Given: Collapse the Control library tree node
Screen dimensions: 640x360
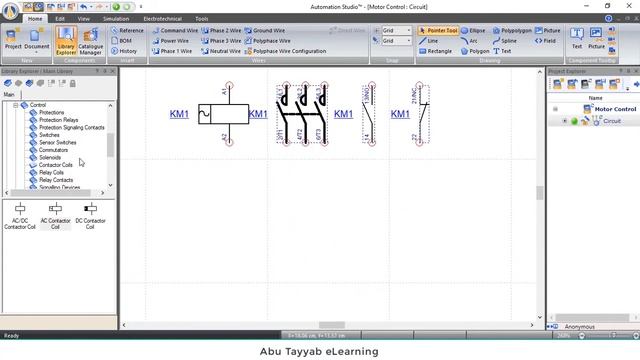Looking at the screenshot, I should [x=15, y=105].
